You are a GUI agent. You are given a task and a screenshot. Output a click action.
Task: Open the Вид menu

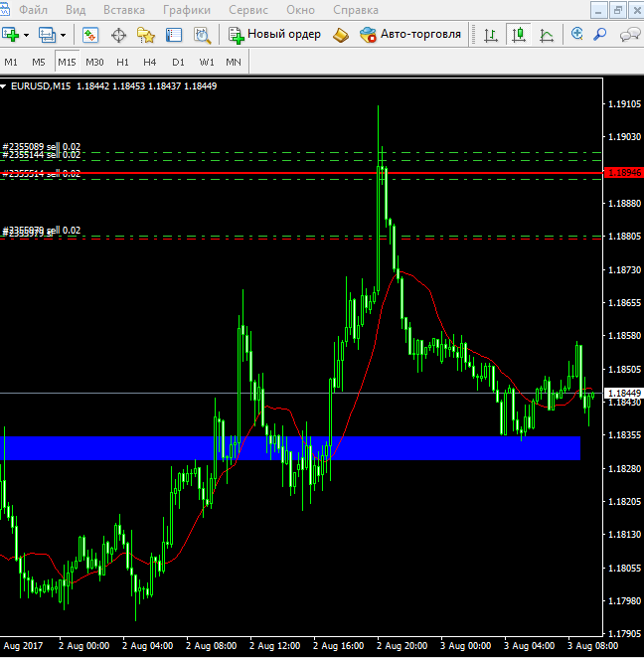pyautogui.click(x=76, y=10)
